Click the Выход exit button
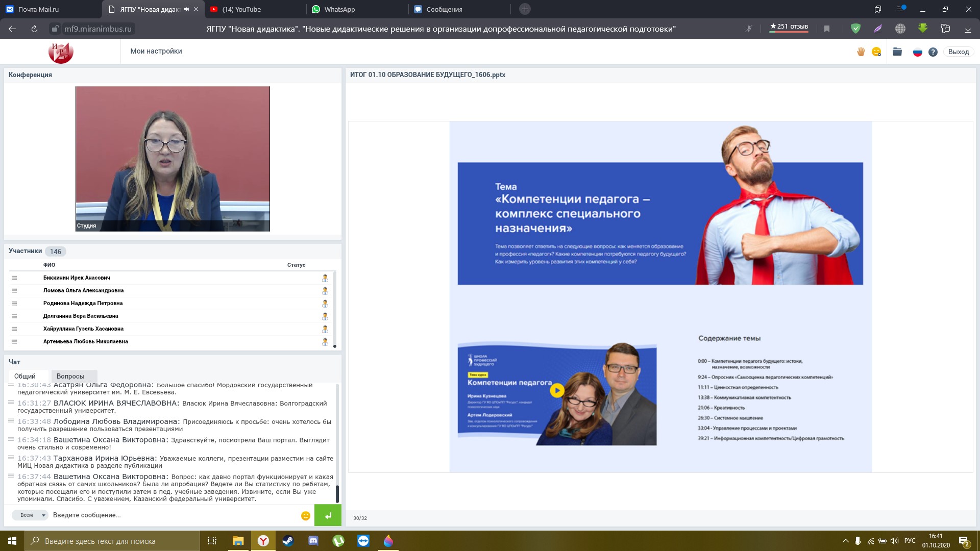 [x=958, y=52]
